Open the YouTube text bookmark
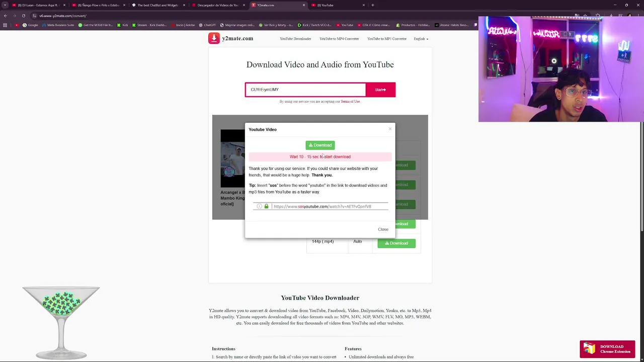Screen dimensions: 644x362 [x=345, y=25]
